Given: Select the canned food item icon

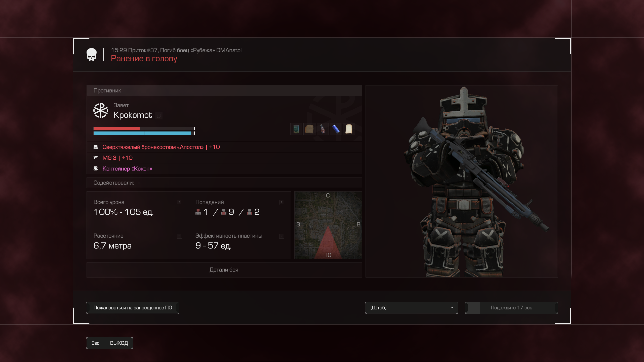Looking at the screenshot, I should (296, 129).
